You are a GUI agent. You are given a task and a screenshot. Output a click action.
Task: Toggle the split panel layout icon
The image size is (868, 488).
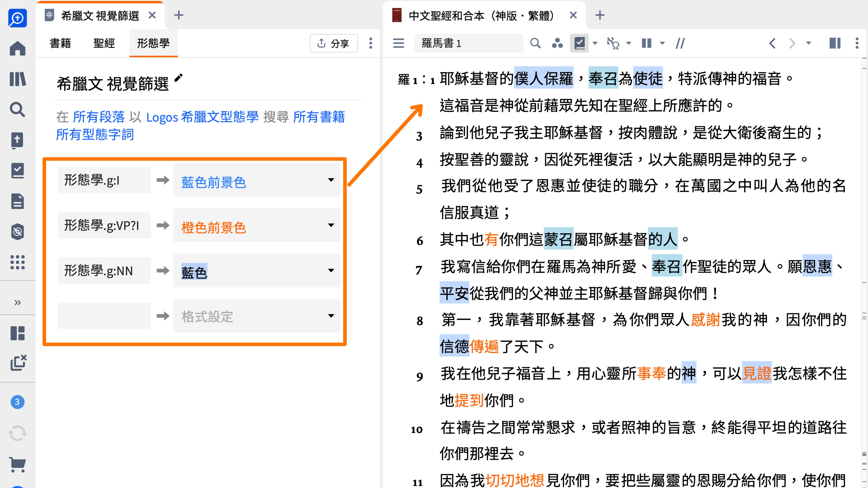(835, 43)
